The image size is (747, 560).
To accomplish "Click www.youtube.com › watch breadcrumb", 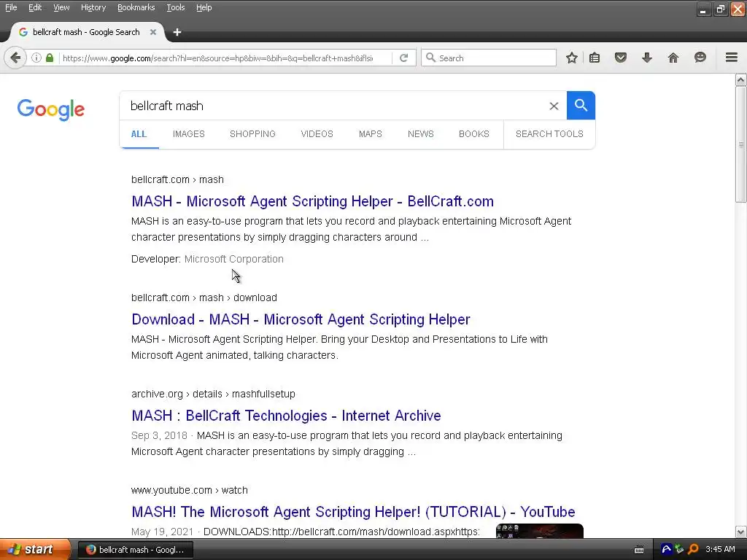I will coord(189,490).
